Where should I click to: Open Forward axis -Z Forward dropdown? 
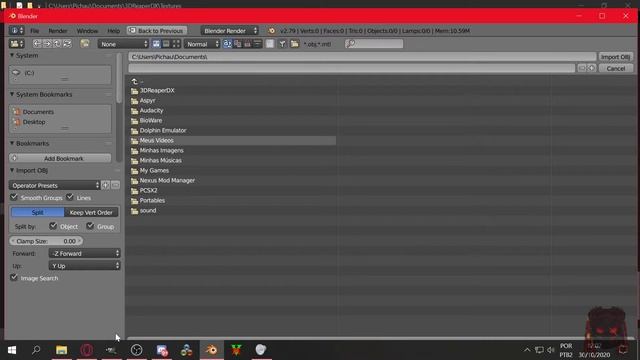(x=84, y=253)
